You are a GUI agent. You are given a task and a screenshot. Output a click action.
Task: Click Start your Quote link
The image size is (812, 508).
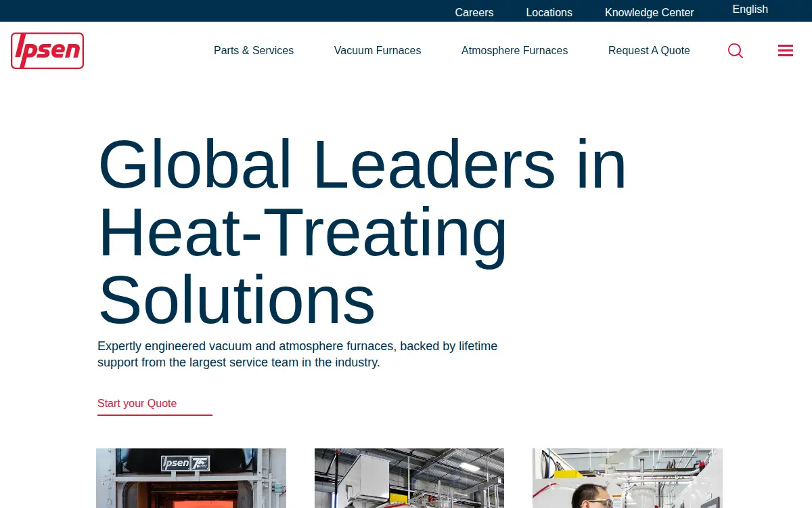pos(155,404)
